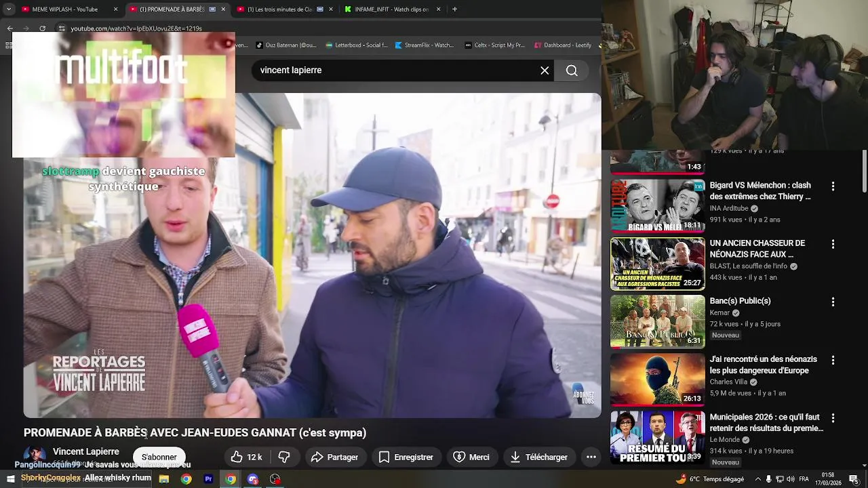The height and width of the screenshot is (488, 868).
Task: Open File Explorer from the taskbar
Action: tap(163, 479)
